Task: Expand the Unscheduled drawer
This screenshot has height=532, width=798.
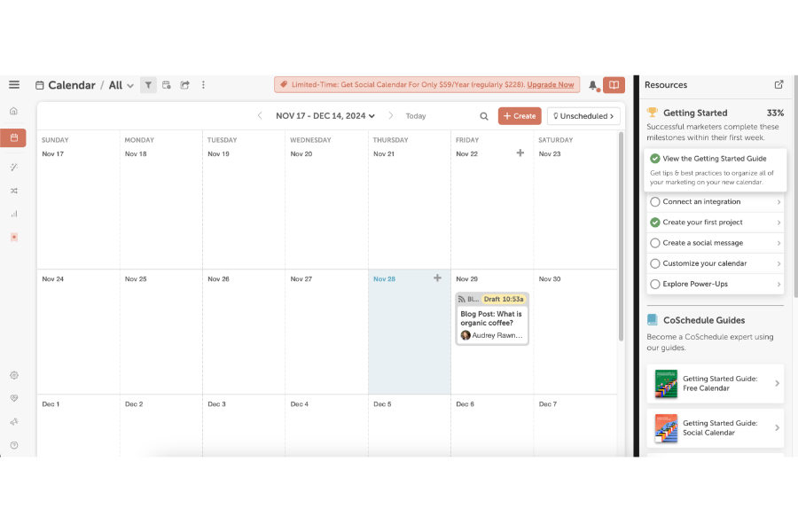Action: point(583,116)
